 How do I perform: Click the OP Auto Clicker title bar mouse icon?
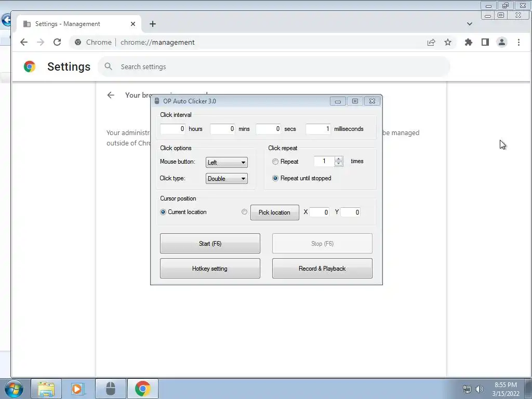[x=157, y=101]
